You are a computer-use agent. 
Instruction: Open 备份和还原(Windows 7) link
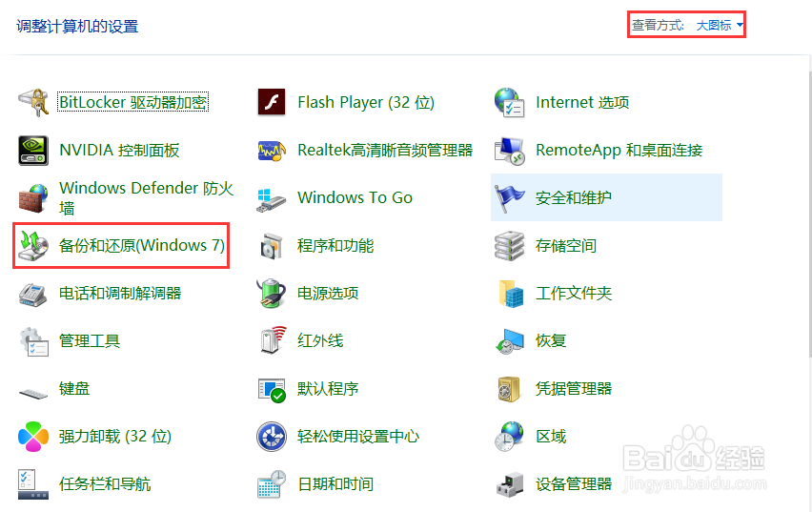point(142,245)
